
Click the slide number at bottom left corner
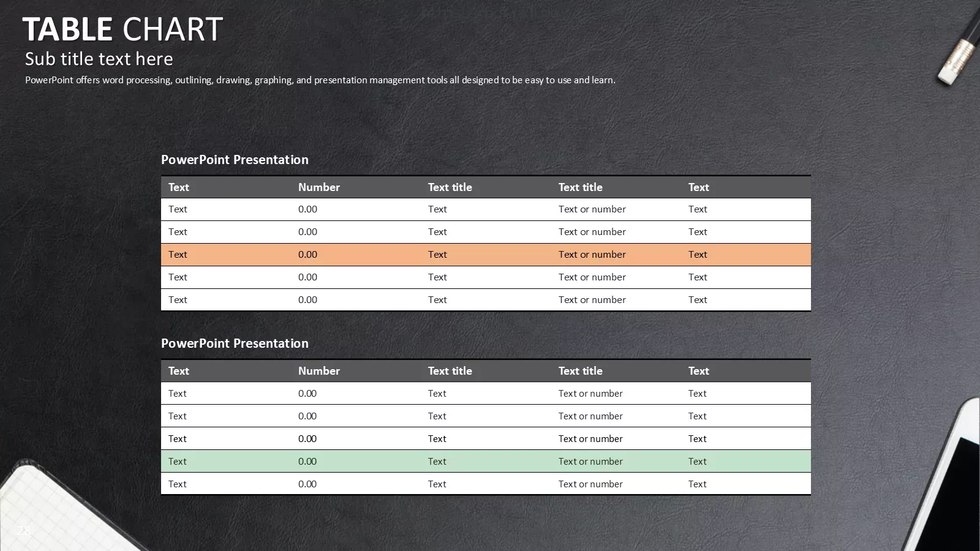(24, 530)
